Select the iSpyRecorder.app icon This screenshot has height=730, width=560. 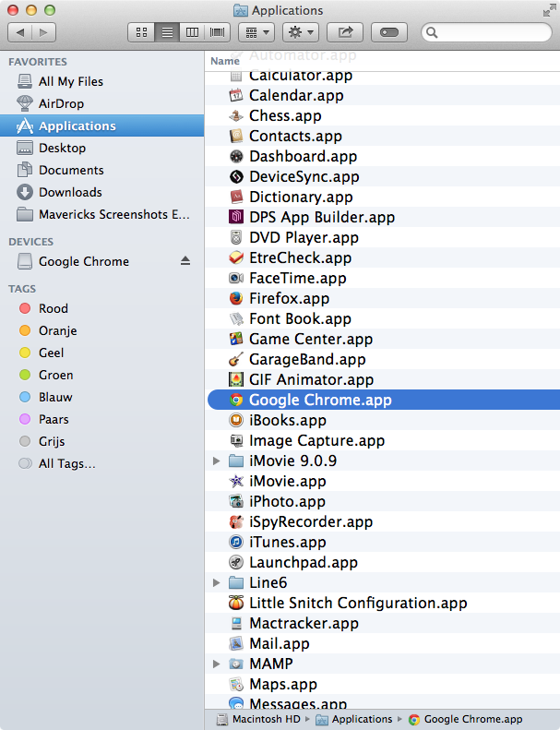[x=236, y=522]
